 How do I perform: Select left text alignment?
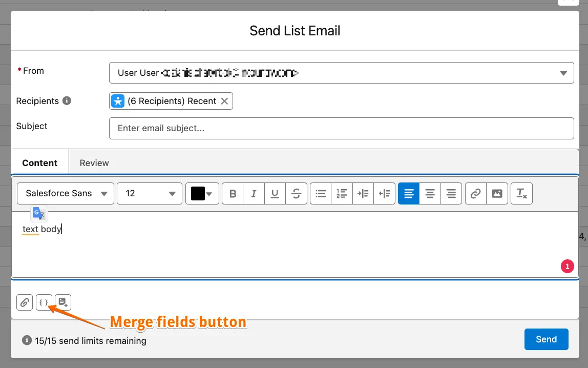(x=409, y=194)
